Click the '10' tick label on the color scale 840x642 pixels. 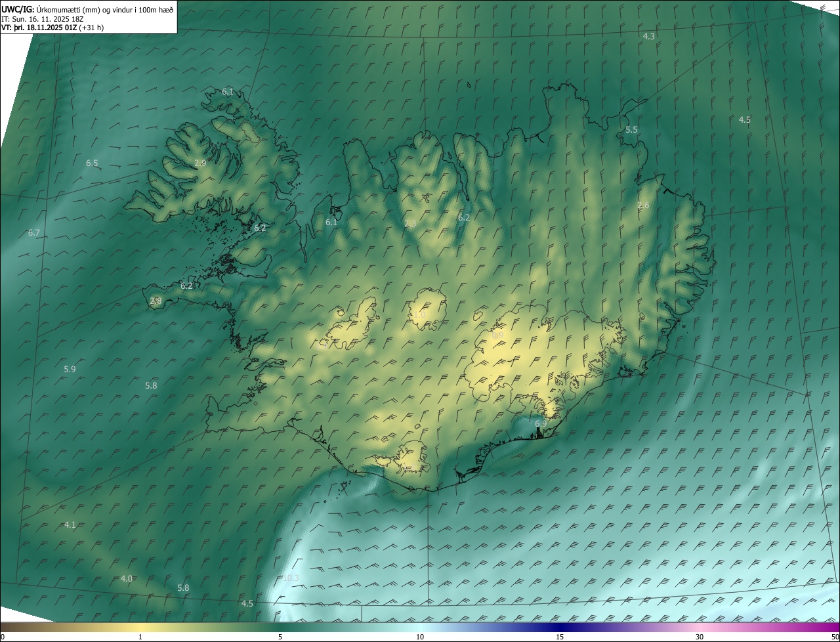[420, 637]
